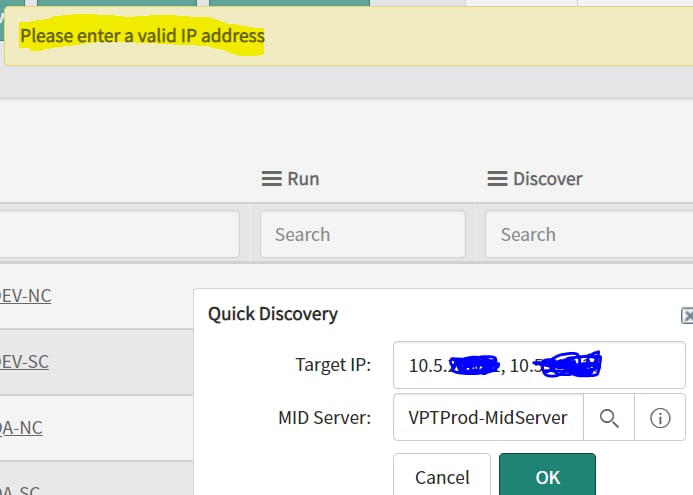Click Cancel in the Quick Discovery dialog
This screenshot has width=693, height=495.
click(442, 475)
